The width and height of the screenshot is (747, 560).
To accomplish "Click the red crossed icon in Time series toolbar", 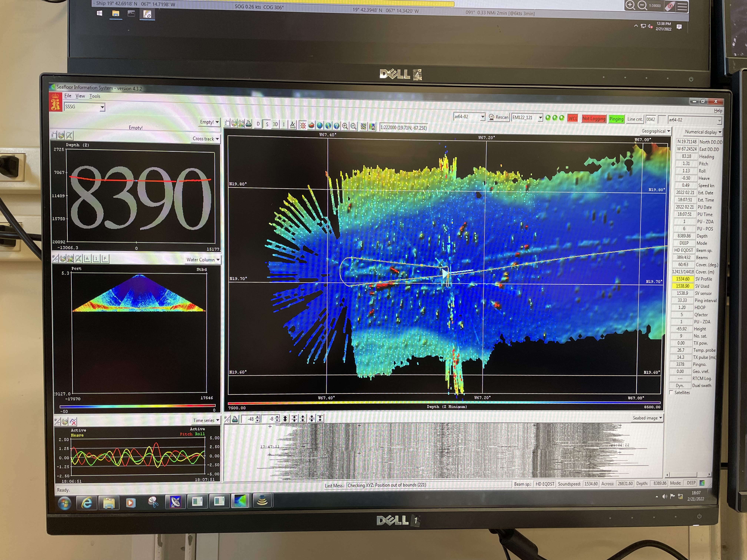I will [x=73, y=421].
